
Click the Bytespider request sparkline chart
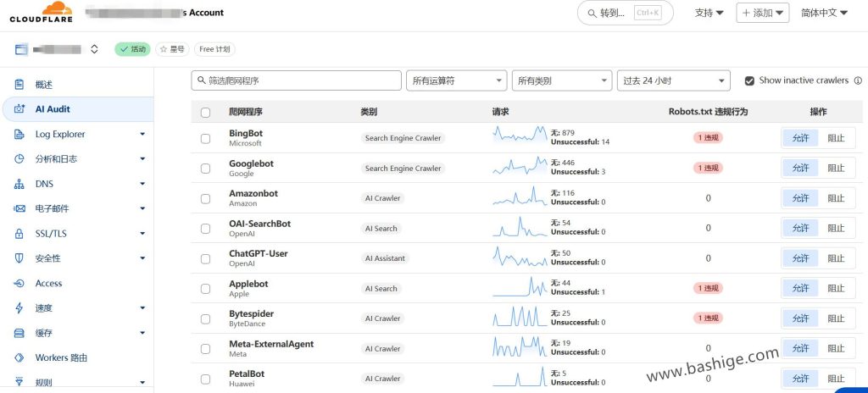pyautogui.click(x=520, y=316)
